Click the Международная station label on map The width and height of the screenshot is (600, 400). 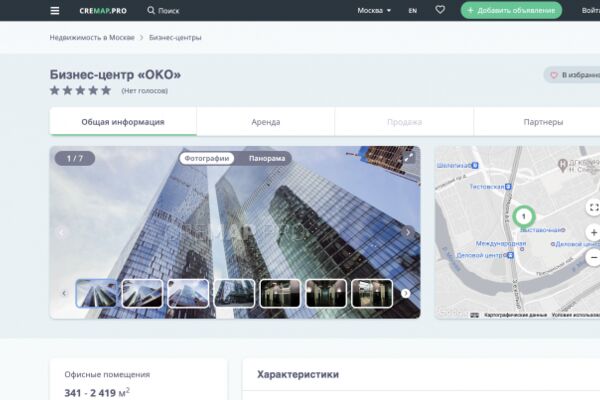tap(501, 243)
